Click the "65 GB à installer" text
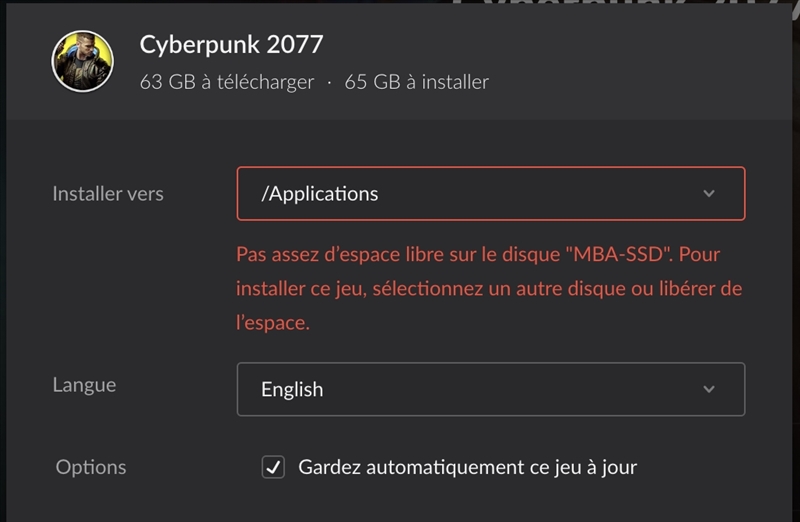 tap(417, 82)
